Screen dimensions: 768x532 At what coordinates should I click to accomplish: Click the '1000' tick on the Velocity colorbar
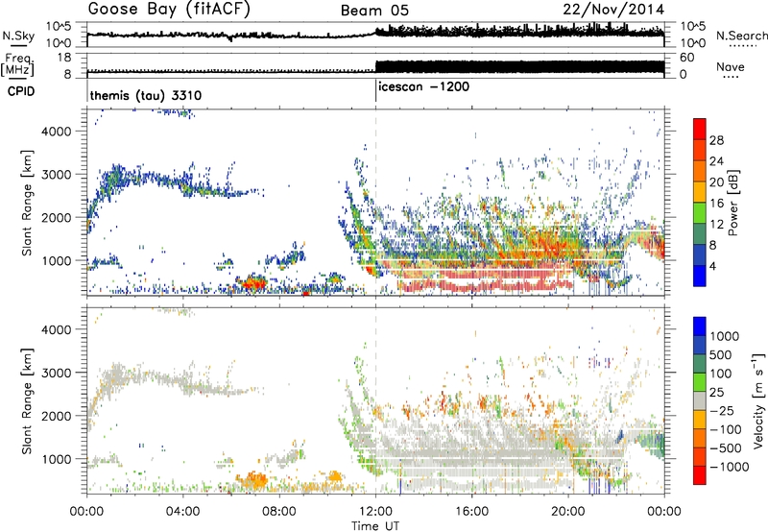[x=725, y=336]
